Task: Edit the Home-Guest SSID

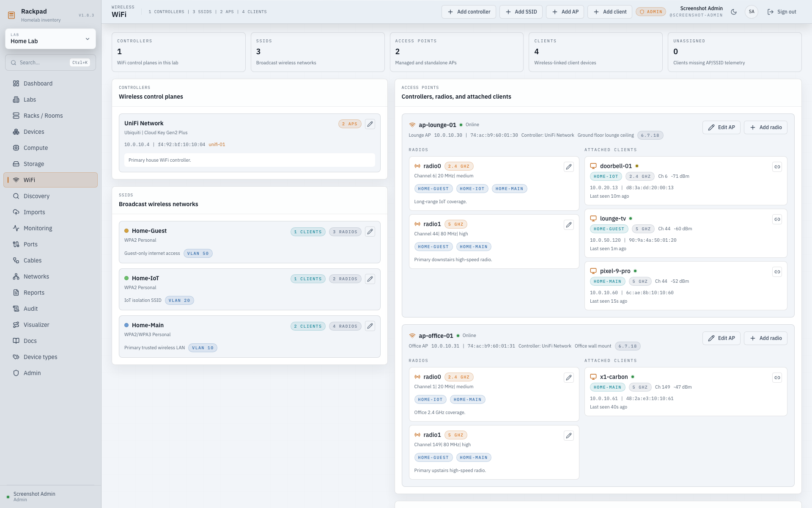Action: point(370,232)
